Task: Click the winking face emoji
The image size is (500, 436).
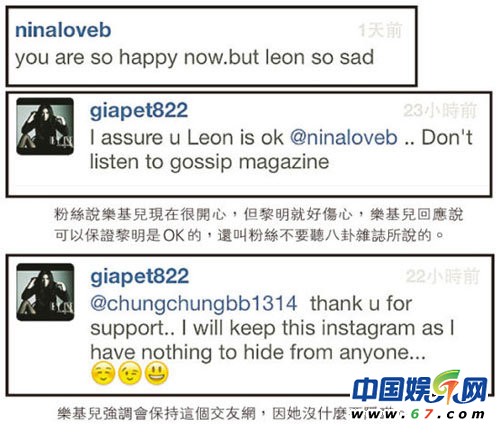Action: pos(130,373)
